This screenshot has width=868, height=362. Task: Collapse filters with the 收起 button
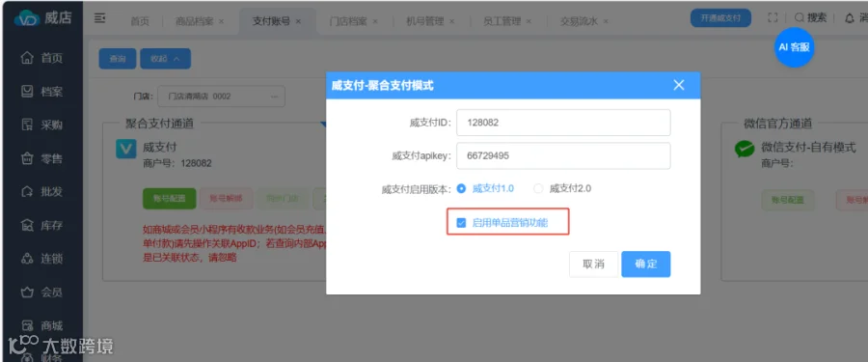[166, 59]
